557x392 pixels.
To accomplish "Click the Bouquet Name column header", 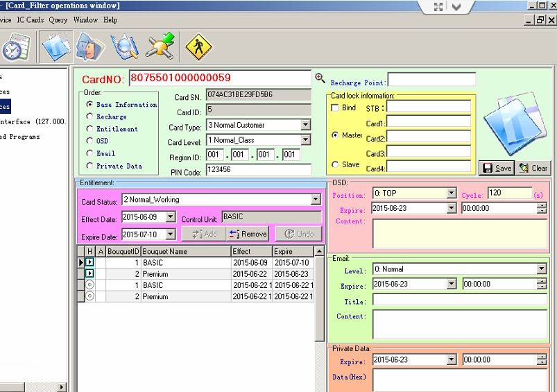I will (x=186, y=251).
